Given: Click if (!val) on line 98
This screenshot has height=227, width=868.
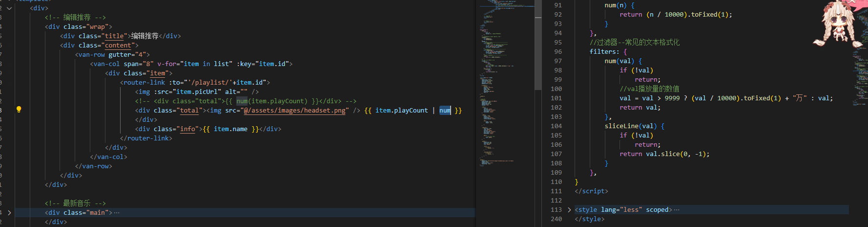Looking at the screenshot, I should tap(636, 70).
